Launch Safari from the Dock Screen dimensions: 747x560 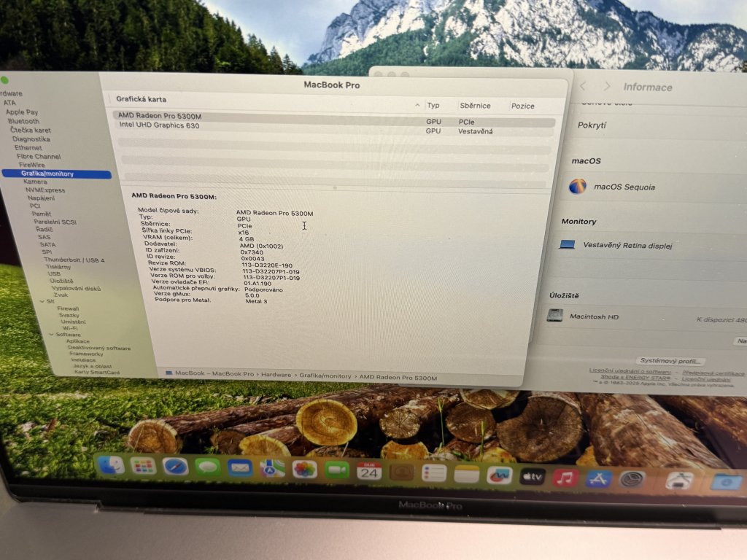175,467
